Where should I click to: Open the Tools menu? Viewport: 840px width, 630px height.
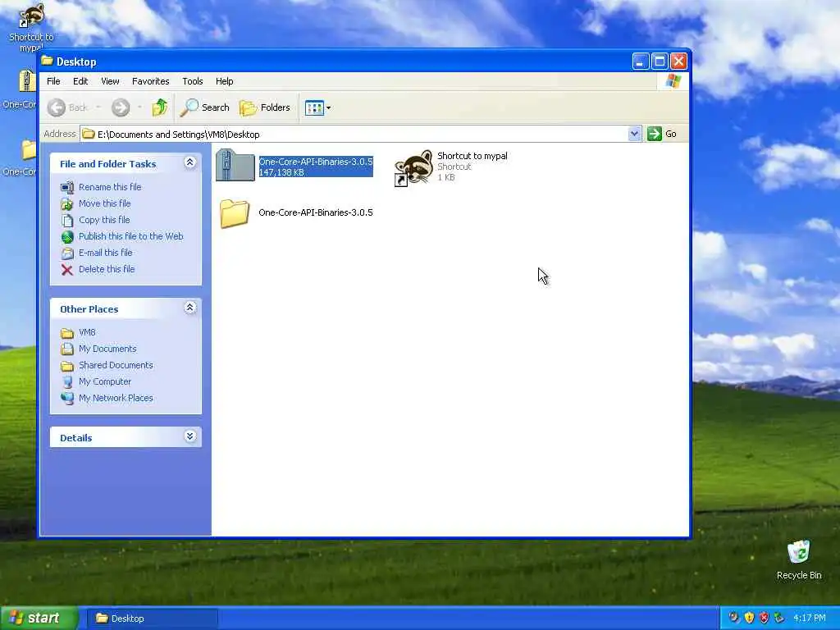point(192,81)
